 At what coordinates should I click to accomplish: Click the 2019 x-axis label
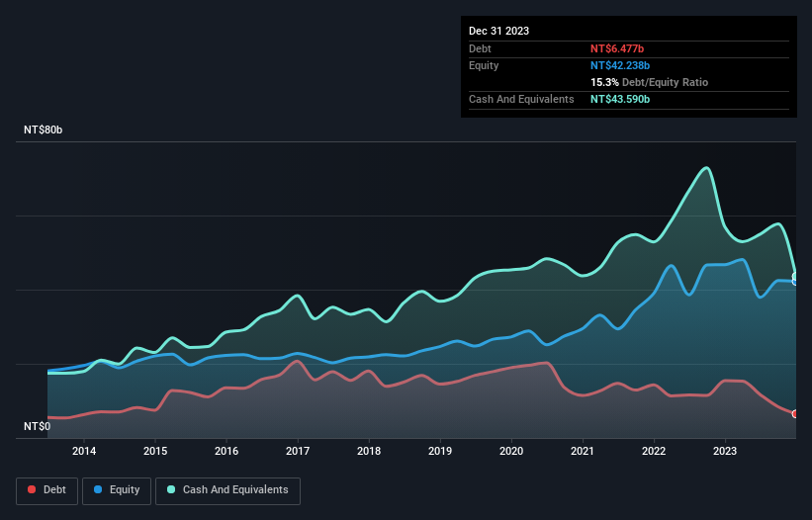pyautogui.click(x=440, y=451)
